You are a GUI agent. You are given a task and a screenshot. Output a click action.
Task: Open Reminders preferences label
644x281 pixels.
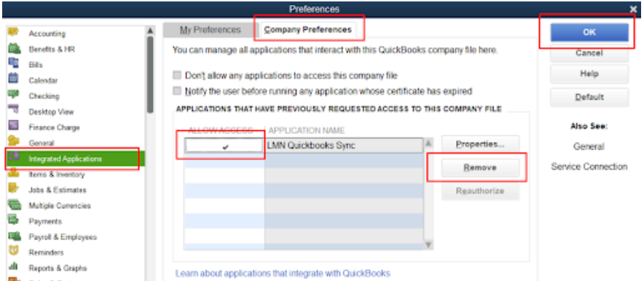tap(46, 253)
